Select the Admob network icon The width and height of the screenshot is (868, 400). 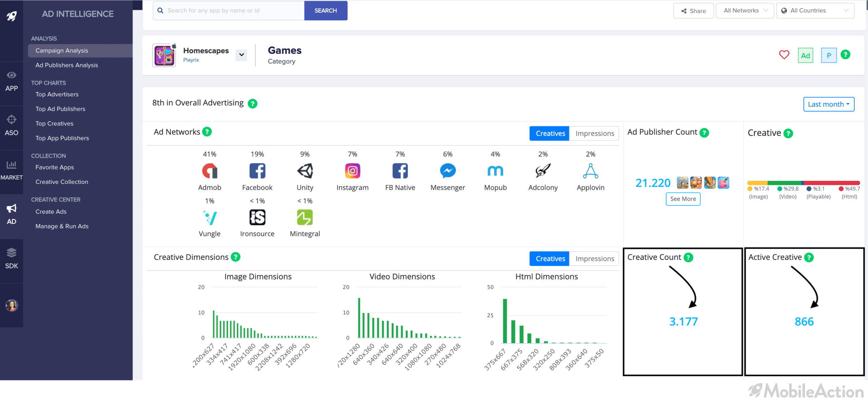(x=210, y=171)
